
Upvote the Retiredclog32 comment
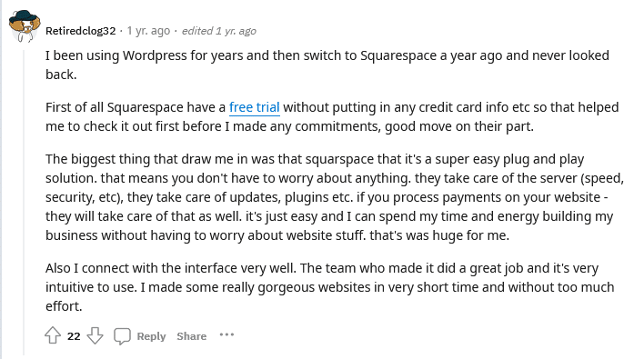(53, 335)
